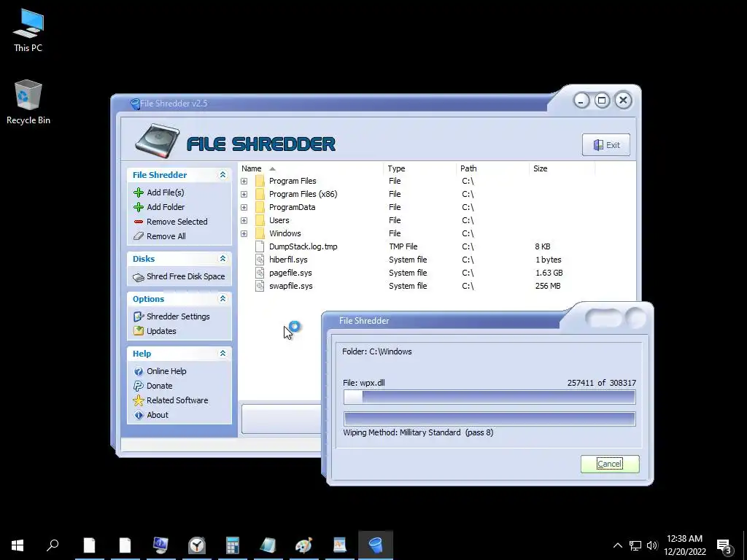The width and height of the screenshot is (747, 560).
Task: Open taskbar search magnifier
Action: (53, 545)
